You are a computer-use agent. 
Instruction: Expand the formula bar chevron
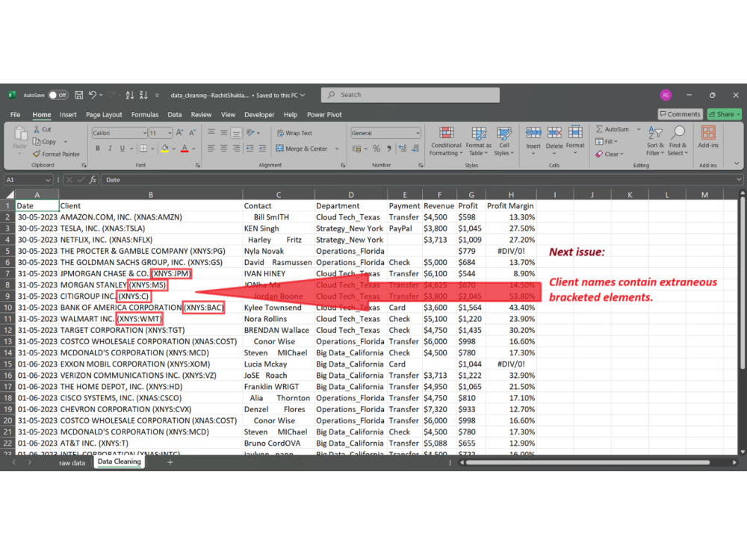[x=739, y=180]
